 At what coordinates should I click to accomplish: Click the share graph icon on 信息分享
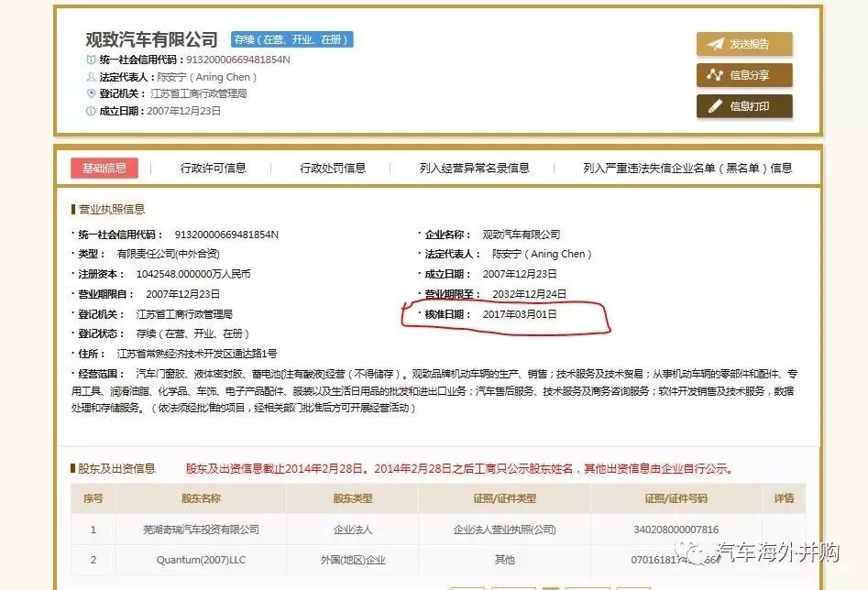coord(715,75)
